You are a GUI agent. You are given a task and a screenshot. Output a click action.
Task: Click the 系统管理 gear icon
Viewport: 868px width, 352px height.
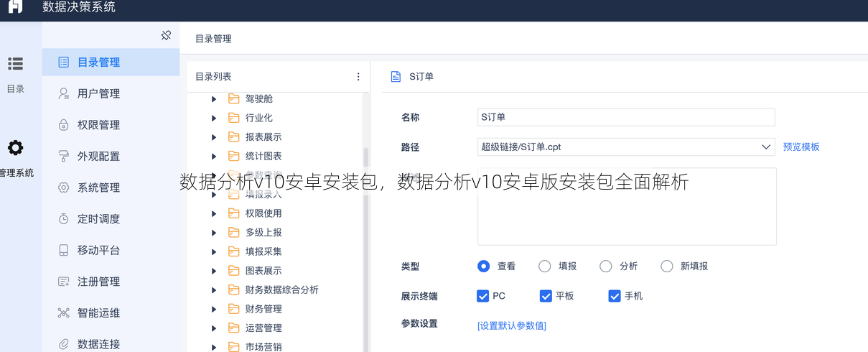[x=63, y=187]
